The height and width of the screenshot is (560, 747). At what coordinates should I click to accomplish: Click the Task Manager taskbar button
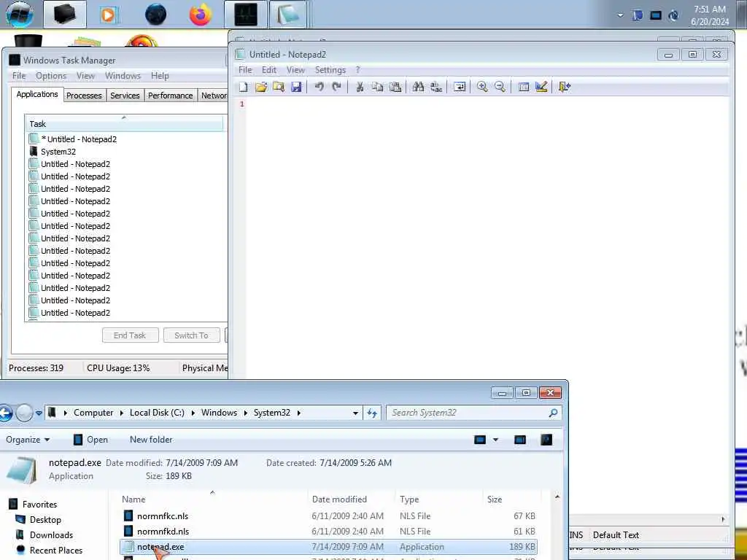(245, 15)
